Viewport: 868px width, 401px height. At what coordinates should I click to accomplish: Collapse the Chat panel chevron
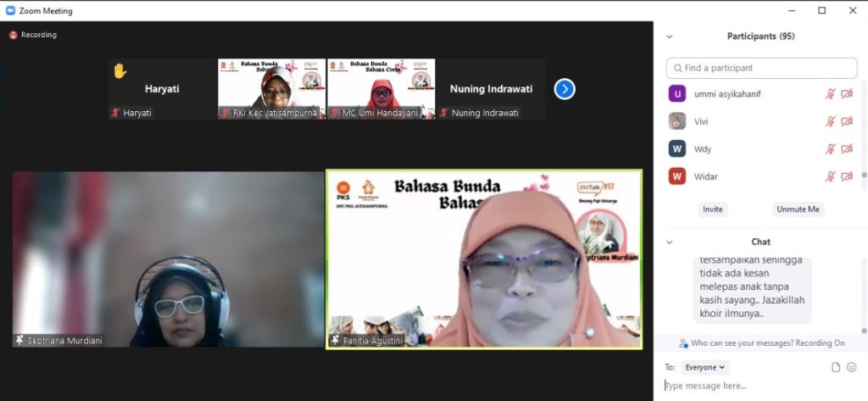click(670, 242)
